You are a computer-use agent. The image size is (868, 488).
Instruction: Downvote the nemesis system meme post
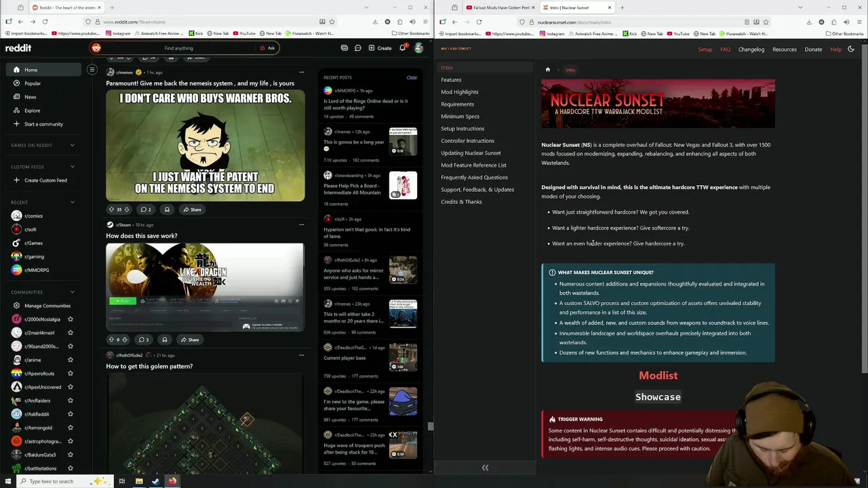127,209
